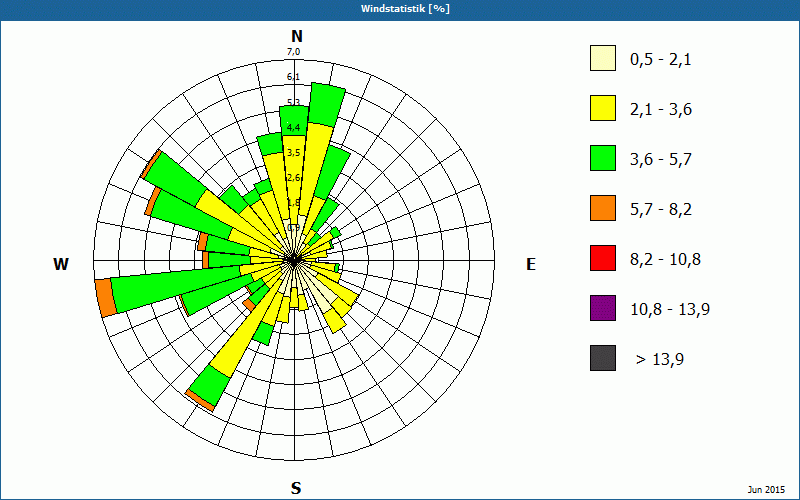Screen dimensions: 800x500
Task: Click the 0,5 - 2,1 pale yellow swatch
Action: pyautogui.click(x=603, y=58)
